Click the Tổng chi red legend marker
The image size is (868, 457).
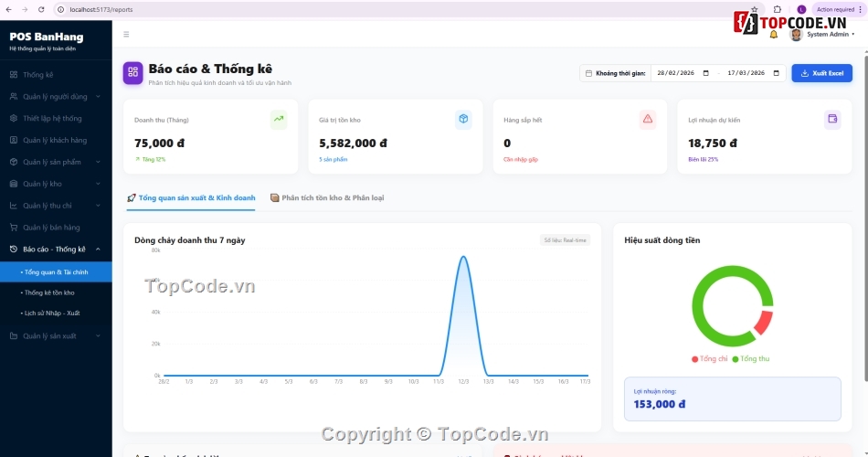pyautogui.click(x=694, y=359)
